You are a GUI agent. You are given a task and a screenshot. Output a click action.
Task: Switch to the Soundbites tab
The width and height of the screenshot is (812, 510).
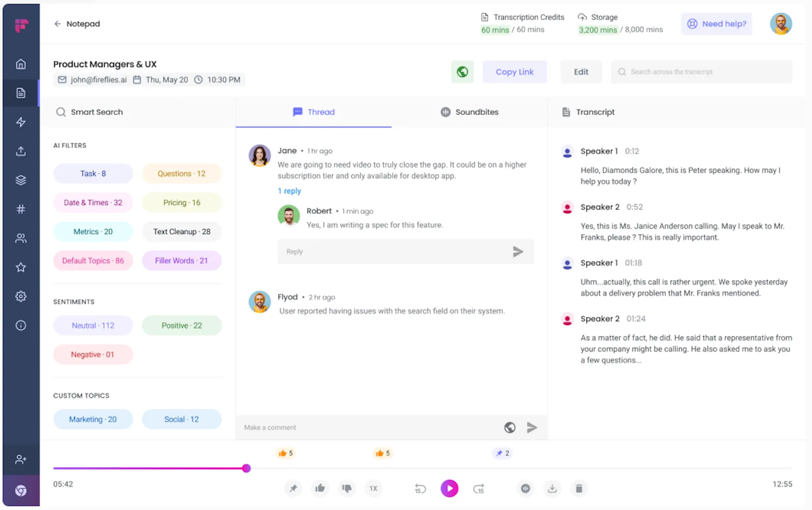pos(469,112)
